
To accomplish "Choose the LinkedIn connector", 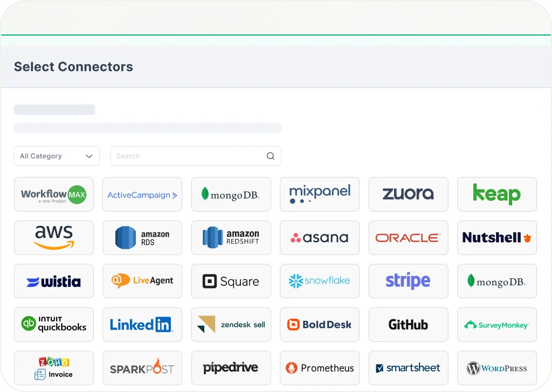I will pos(142,325).
